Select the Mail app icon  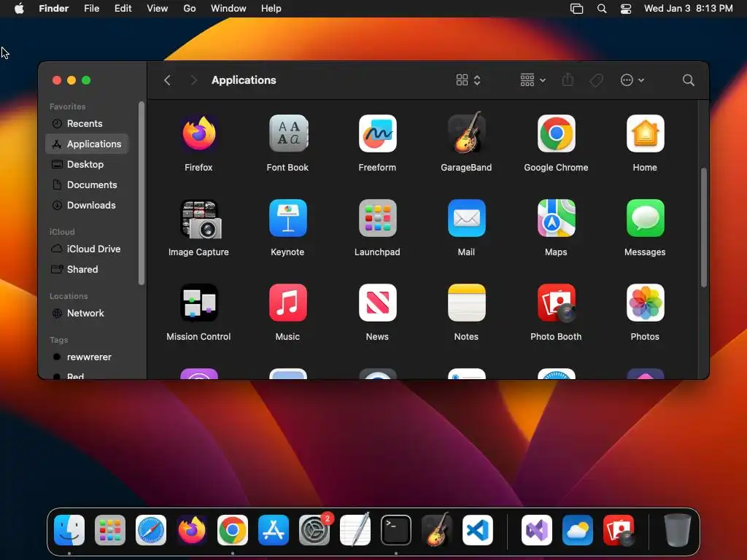466,218
